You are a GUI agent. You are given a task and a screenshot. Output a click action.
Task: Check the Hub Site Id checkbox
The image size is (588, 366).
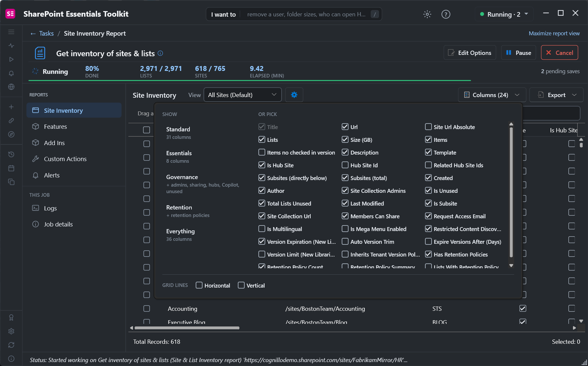[x=345, y=165]
